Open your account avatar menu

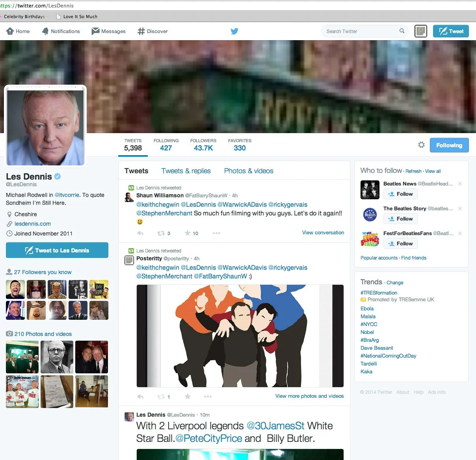(421, 31)
